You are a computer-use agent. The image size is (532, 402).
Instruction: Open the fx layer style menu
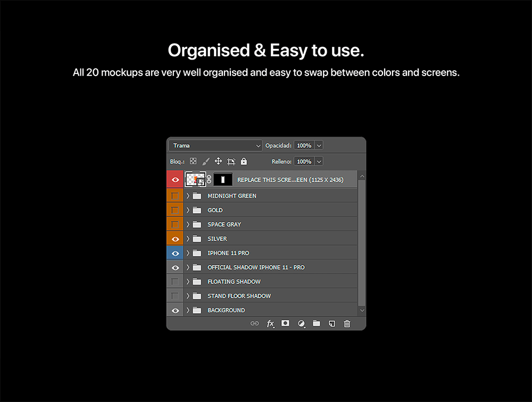270,323
